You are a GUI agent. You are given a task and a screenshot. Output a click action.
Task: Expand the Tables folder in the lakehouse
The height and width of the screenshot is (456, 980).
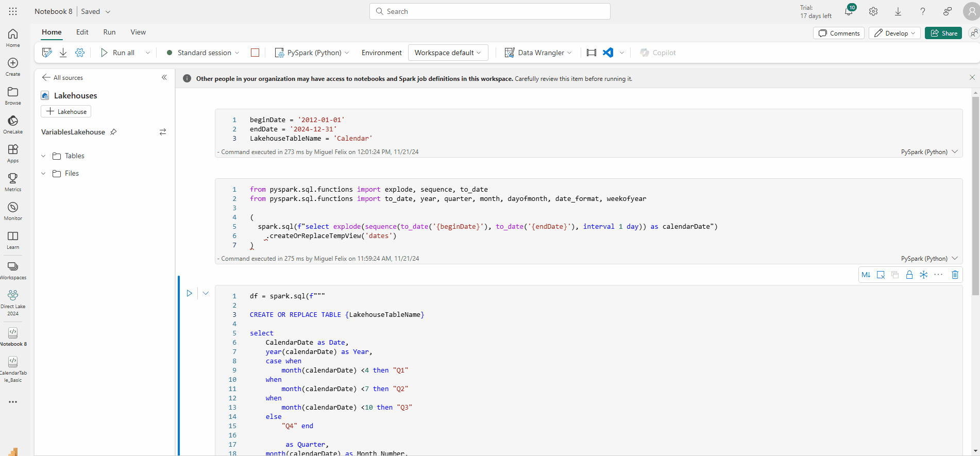[x=44, y=156]
